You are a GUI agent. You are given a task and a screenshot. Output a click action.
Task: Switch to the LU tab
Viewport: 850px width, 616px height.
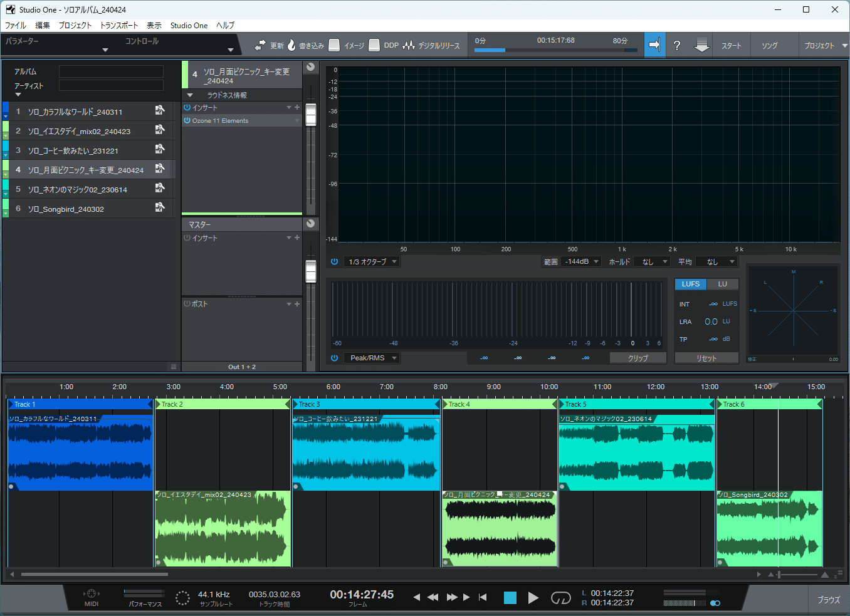[x=722, y=284]
